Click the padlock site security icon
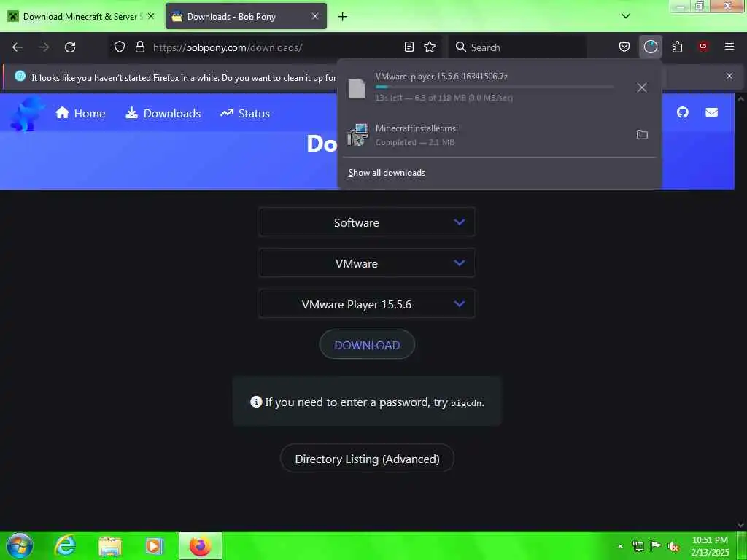This screenshot has height=560, width=747. [x=139, y=47]
